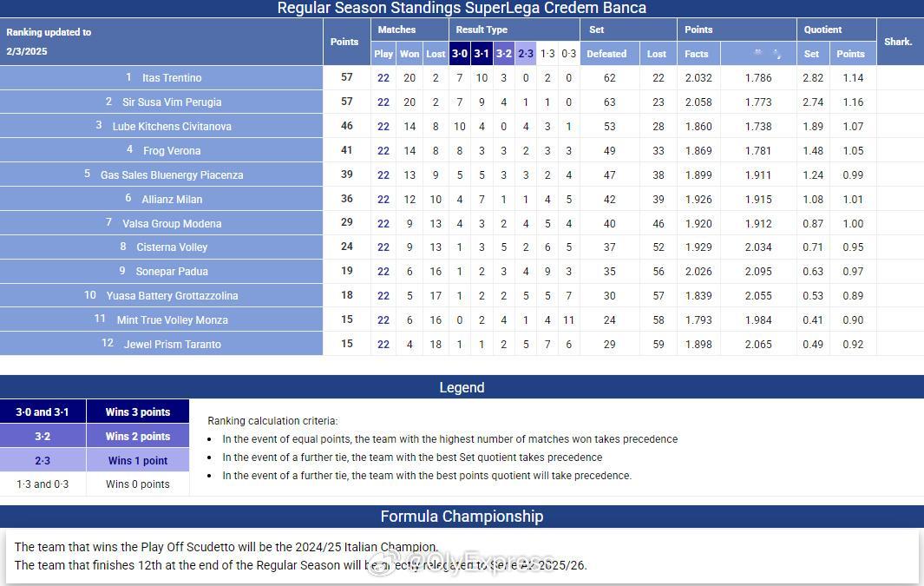Click the Wins 1 point legend cell

click(x=138, y=460)
